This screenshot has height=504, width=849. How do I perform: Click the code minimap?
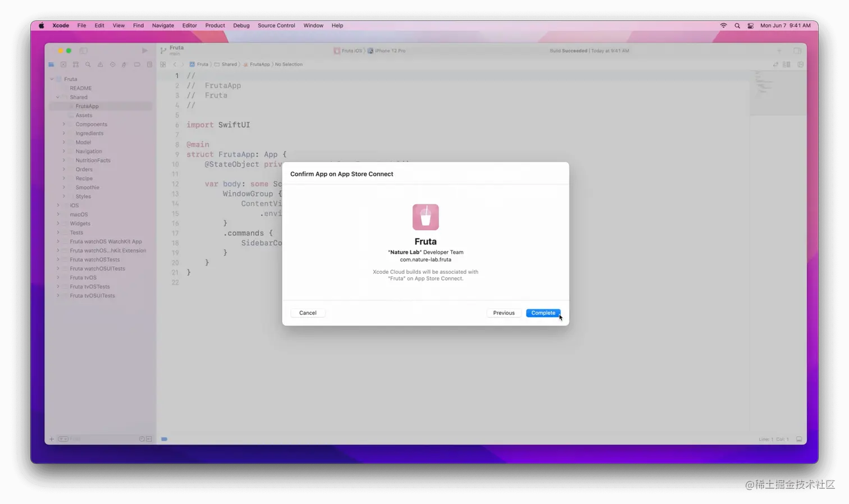778,93
